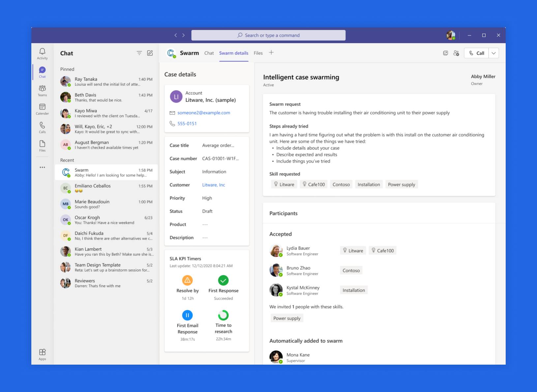Screen dimensions: 537x392
Task: Click the profile avatar in title bar
Action: 451,35
